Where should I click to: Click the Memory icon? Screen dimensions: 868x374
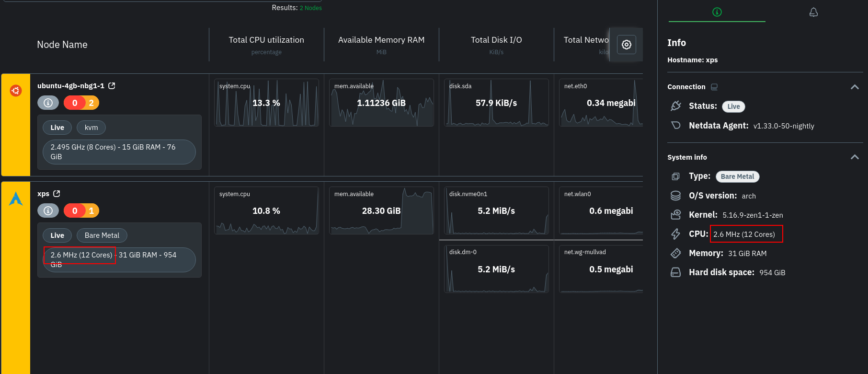pos(675,253)
